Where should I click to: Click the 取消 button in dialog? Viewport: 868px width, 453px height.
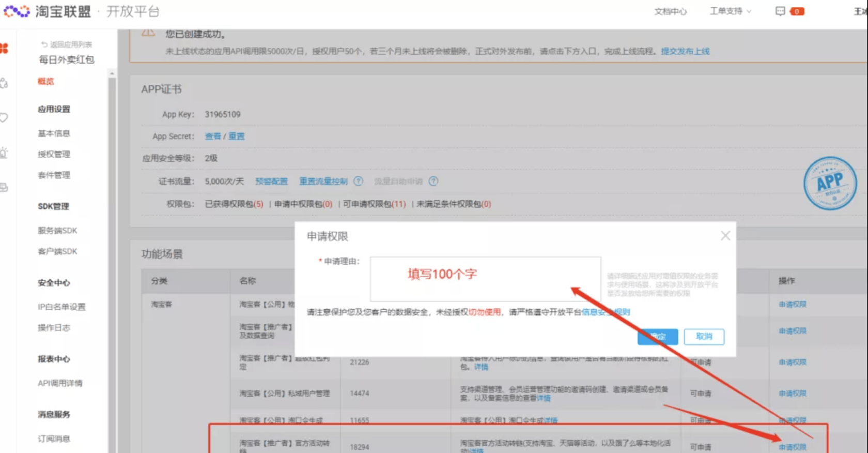[x=704, y=337]
